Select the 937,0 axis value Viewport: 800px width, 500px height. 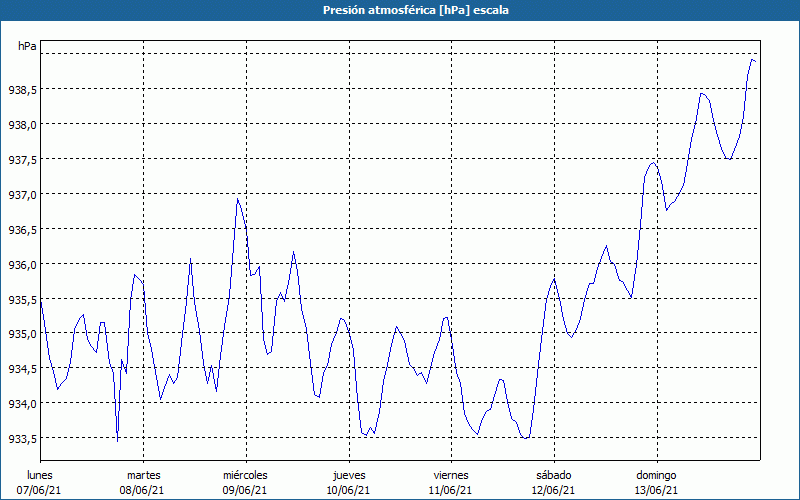pyautogui.click(x=22, y=194)
